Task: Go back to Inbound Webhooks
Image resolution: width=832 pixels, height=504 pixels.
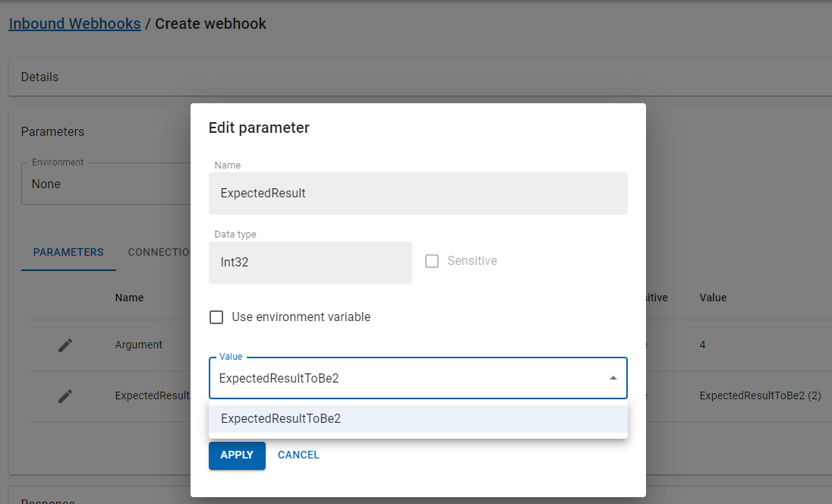Action: click(x=74, y=24)
